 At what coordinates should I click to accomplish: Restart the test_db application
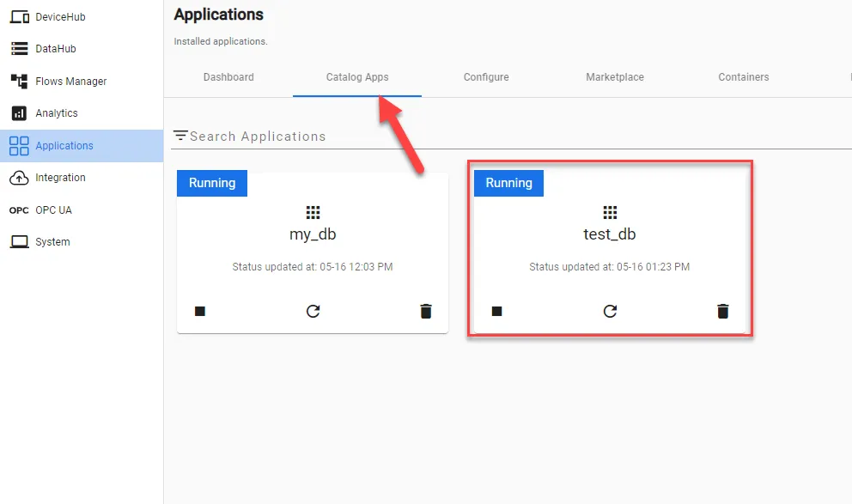(x=610, y=311)
